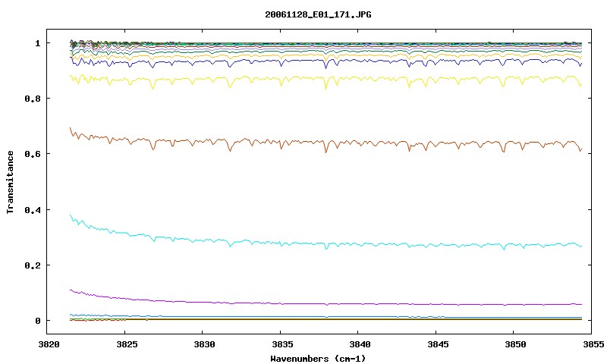
Task: Click the y-axis tick label 0.2
Action: tap(33, 265)
